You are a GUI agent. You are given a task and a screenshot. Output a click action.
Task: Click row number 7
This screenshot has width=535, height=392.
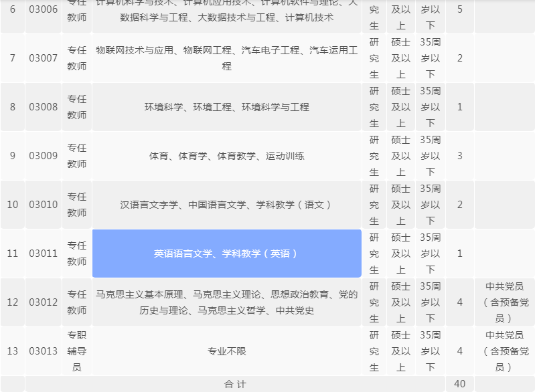pos(13,58)
